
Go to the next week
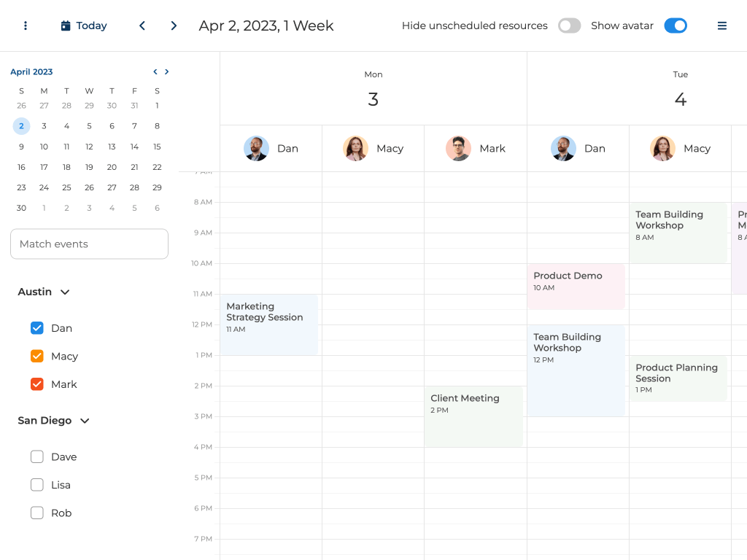click(174, 26)
